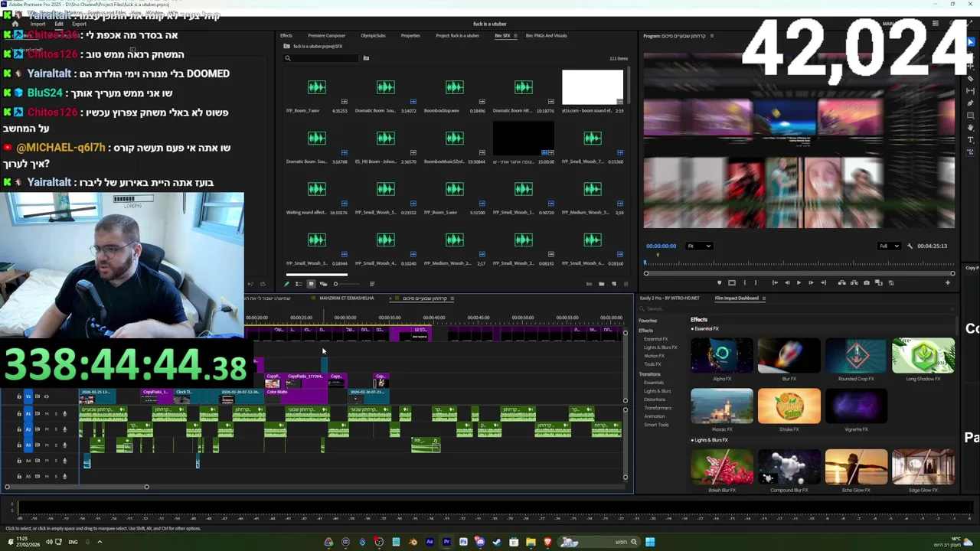The width and height of the screenshot is (980, 551).
Task: Switch to the Premiere Composer tab
Action: coord(326,35)
